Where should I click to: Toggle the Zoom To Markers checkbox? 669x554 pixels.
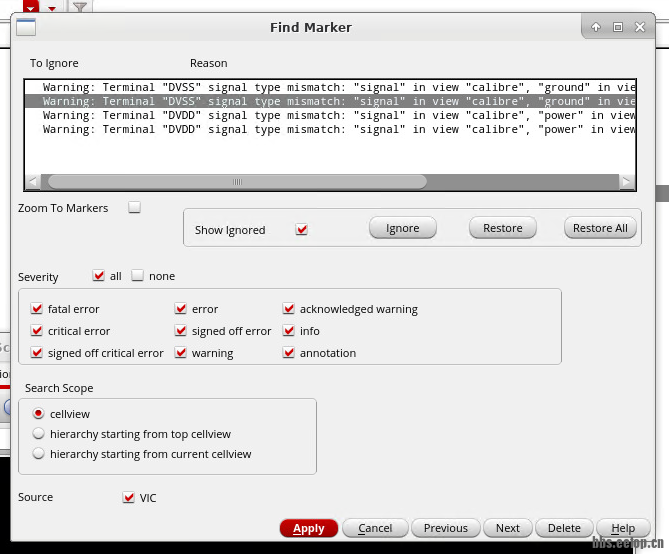(134, 207)
